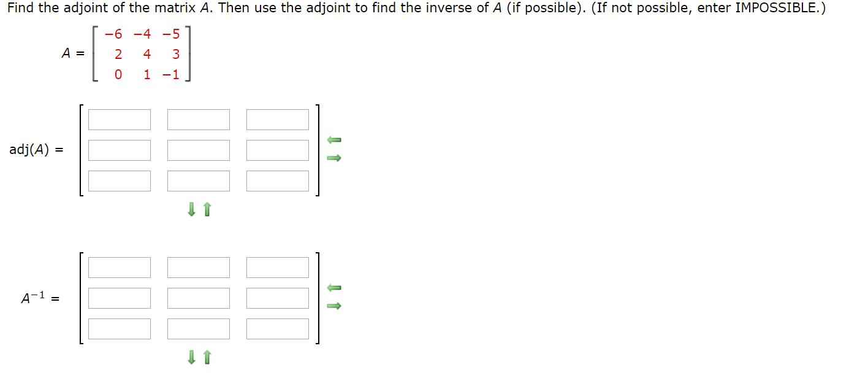The height and width of the screenshot is (378, 868).
Task: Select the middle-left cell of A⁻¹
Action: (120, 298)
